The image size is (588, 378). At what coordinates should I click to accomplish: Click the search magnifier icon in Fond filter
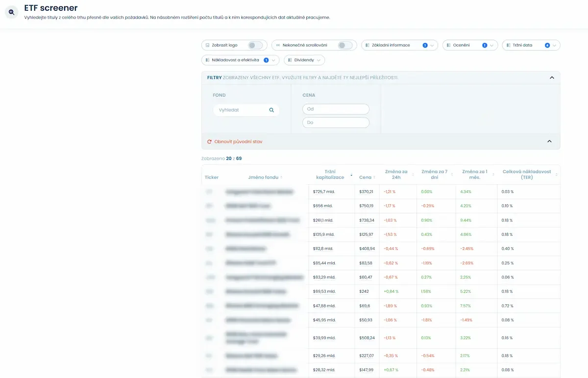pyautogui.click(x=271, y=110)
